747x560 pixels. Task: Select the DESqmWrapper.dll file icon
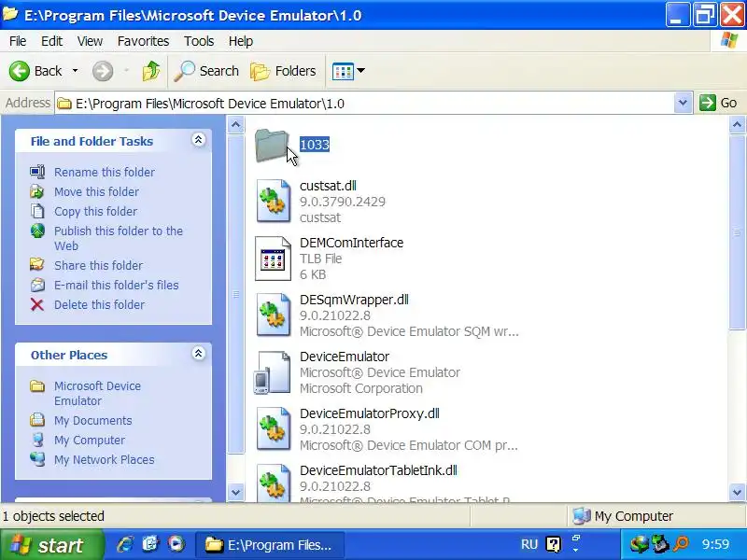click(x=273, y=315)
